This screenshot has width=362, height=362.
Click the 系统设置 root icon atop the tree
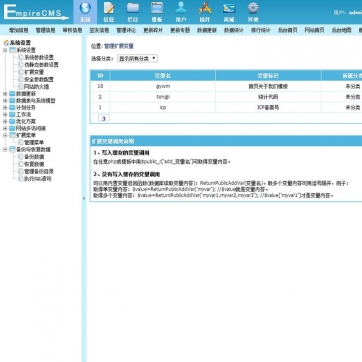coord(6,43)
